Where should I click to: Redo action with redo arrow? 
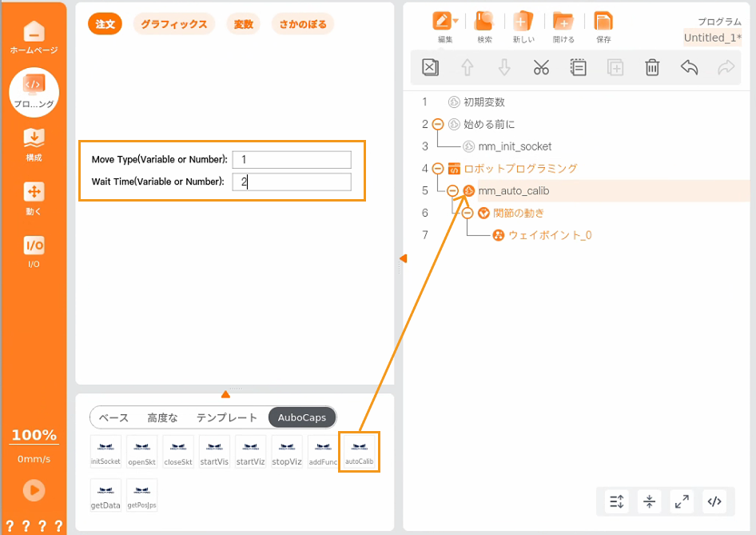click(x=726, y=67)
